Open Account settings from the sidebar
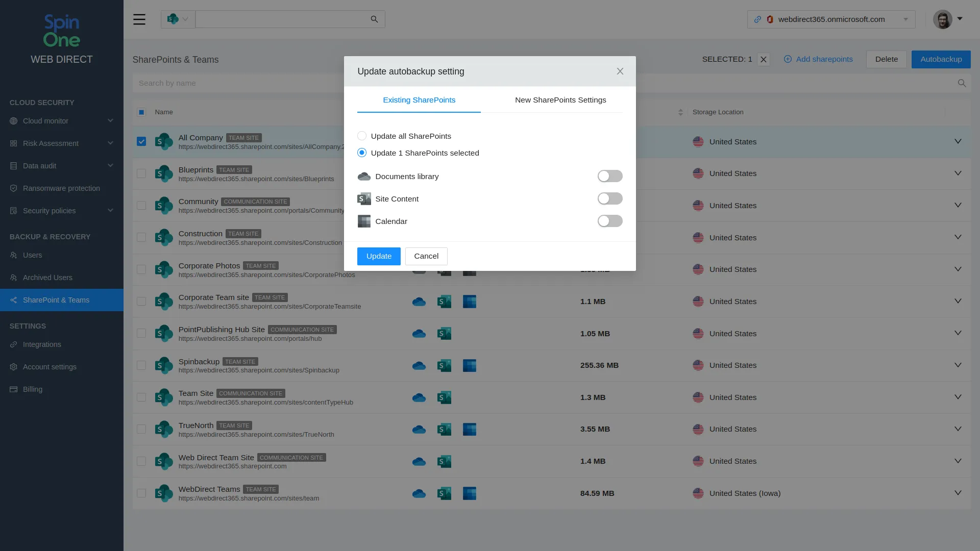This screenshot has height=551, width=980. 49,367
